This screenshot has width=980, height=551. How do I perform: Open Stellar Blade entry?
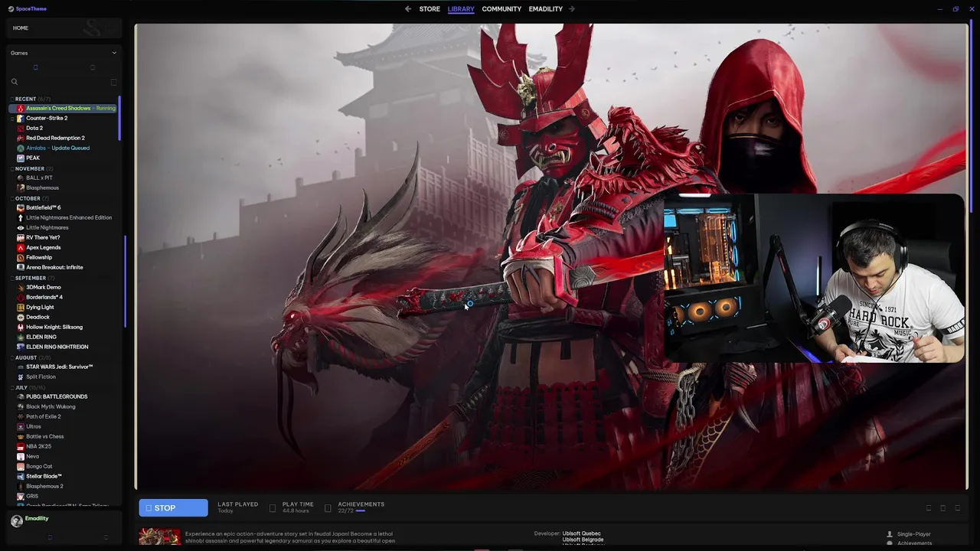(x=44, y=477)
